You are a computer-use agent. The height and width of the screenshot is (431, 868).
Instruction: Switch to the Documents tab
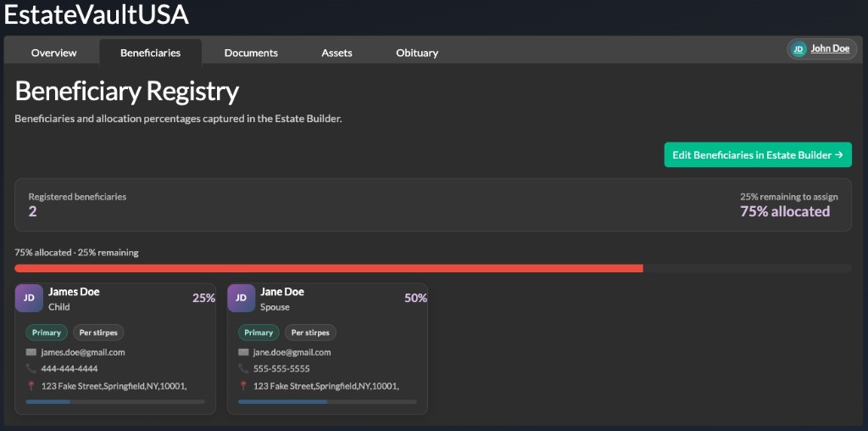[x=251, y=53]
